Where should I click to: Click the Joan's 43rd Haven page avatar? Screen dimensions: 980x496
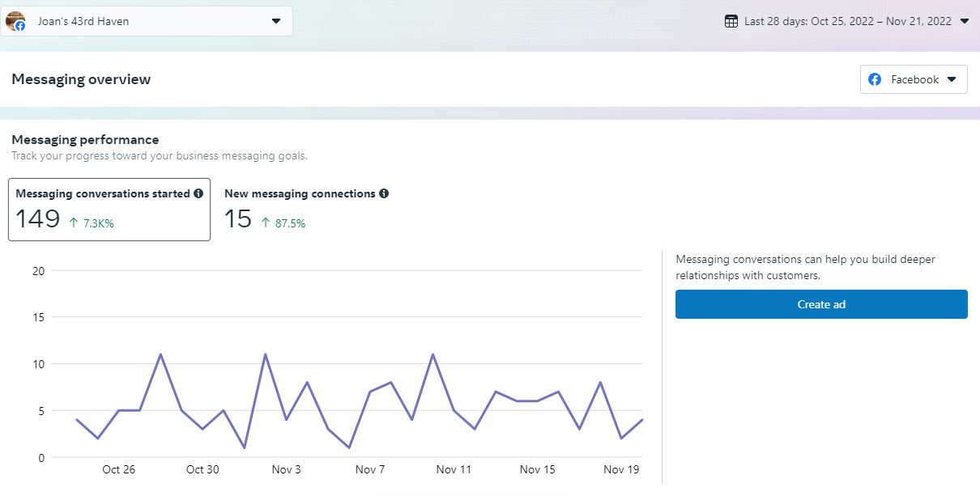click(15, 21)
